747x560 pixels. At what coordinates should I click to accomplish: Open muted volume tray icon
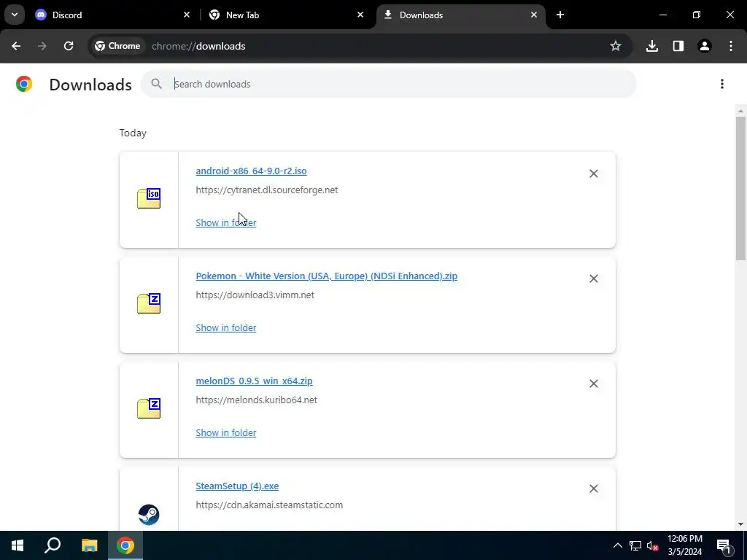pyautogui.click(x=652, y=545)
